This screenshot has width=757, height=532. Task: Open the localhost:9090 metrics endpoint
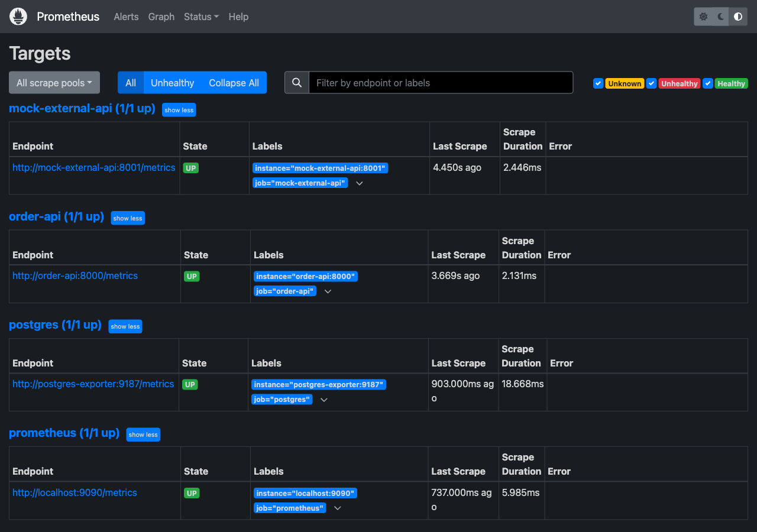coord(75,492)
